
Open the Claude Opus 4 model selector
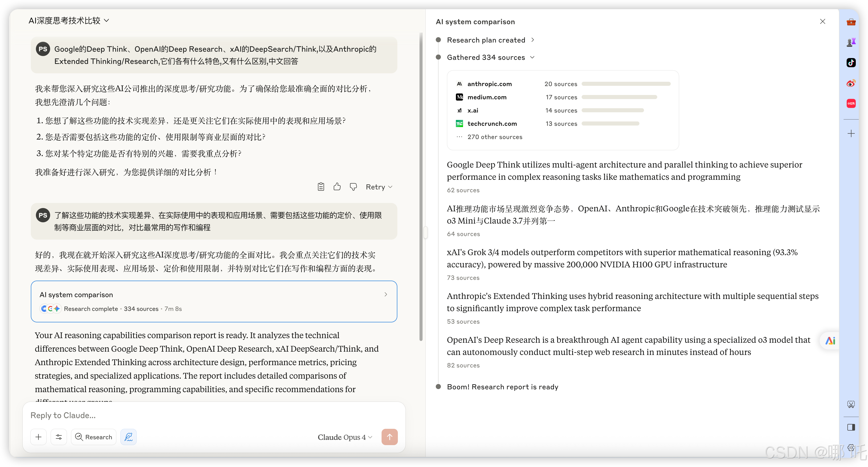tap(345, 437)
